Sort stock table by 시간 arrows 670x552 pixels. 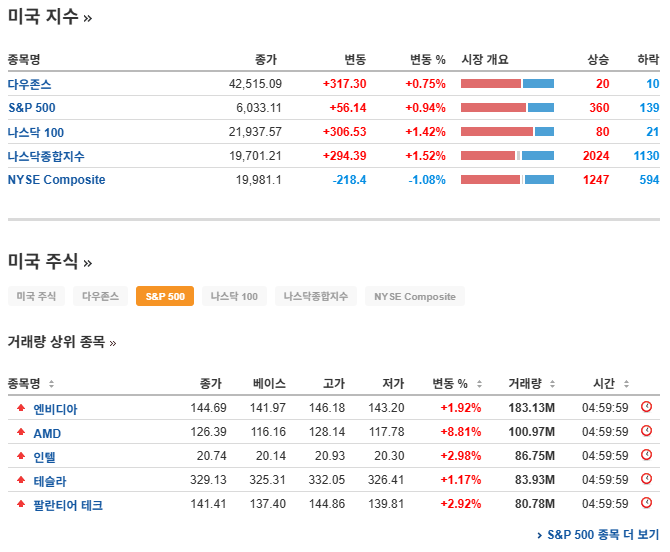(626, 384)
